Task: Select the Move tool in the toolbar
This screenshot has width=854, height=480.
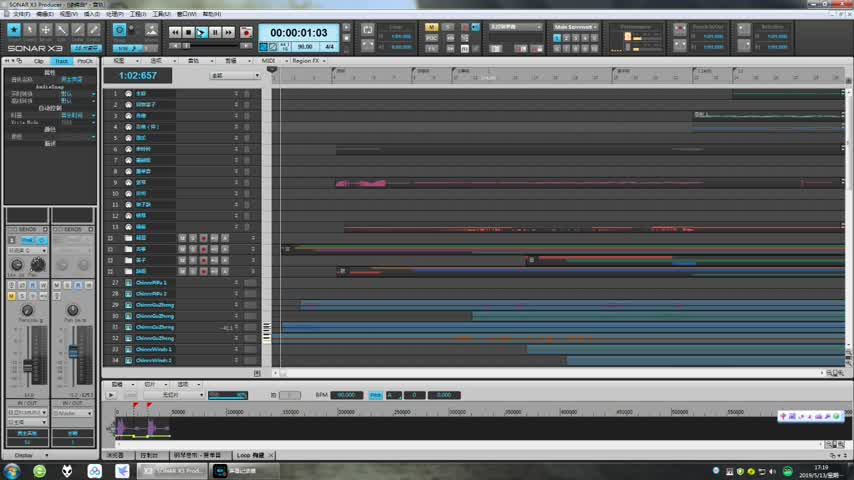Action: point(46,30)
